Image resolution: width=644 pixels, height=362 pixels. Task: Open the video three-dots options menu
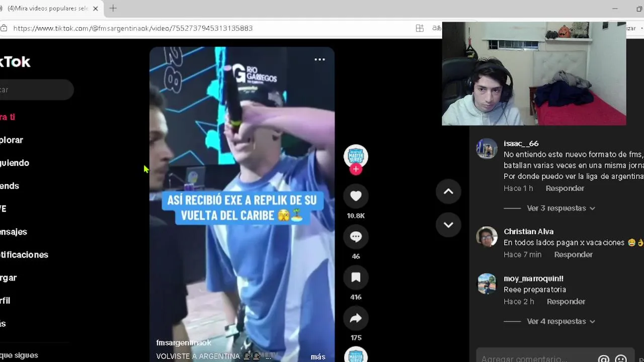pyautogui.click(x=319, y=59)
